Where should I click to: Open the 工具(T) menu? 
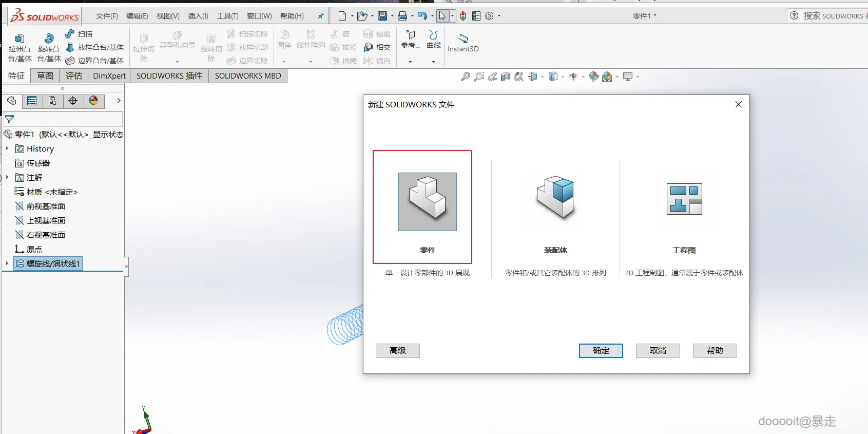click(227, 16)
